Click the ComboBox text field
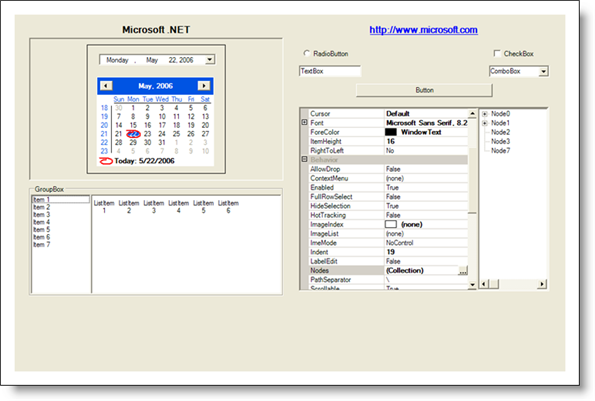The width and height of the screenshot is (595, 401). coord(514,71)
